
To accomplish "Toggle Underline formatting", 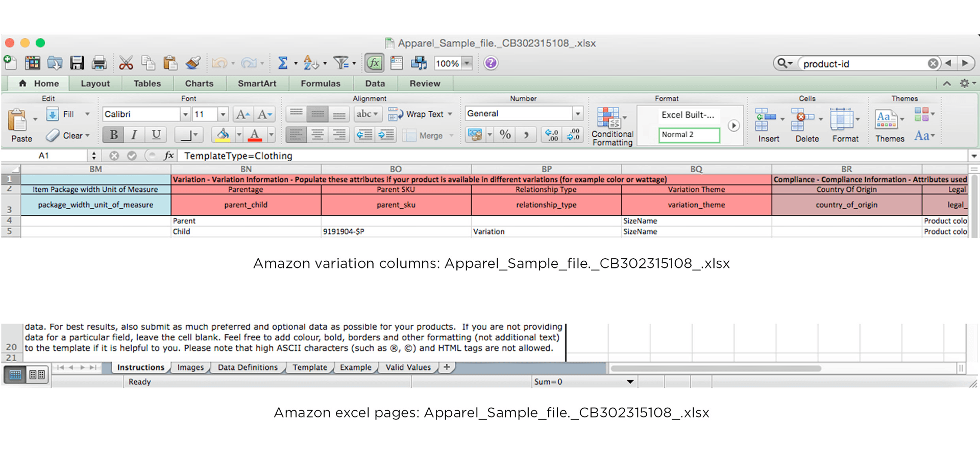I will 156,135.
